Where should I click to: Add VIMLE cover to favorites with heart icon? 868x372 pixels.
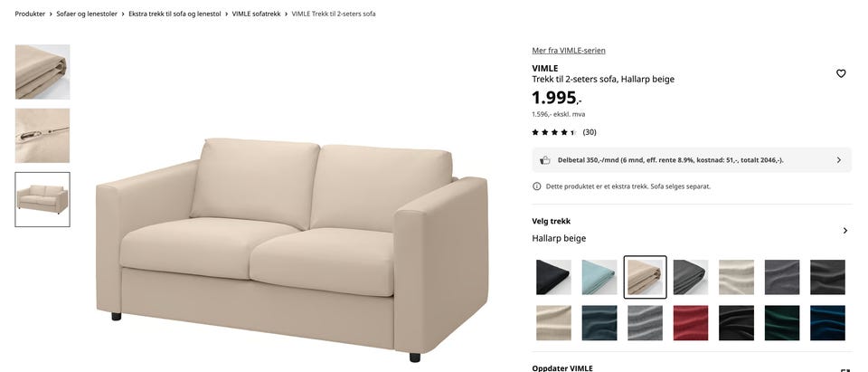[840, 73]
